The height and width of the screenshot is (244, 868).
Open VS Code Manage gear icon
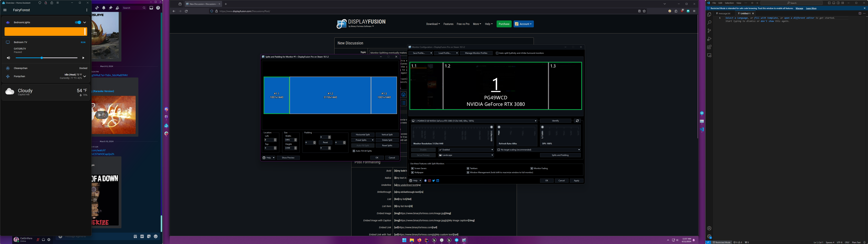[709, 236]
